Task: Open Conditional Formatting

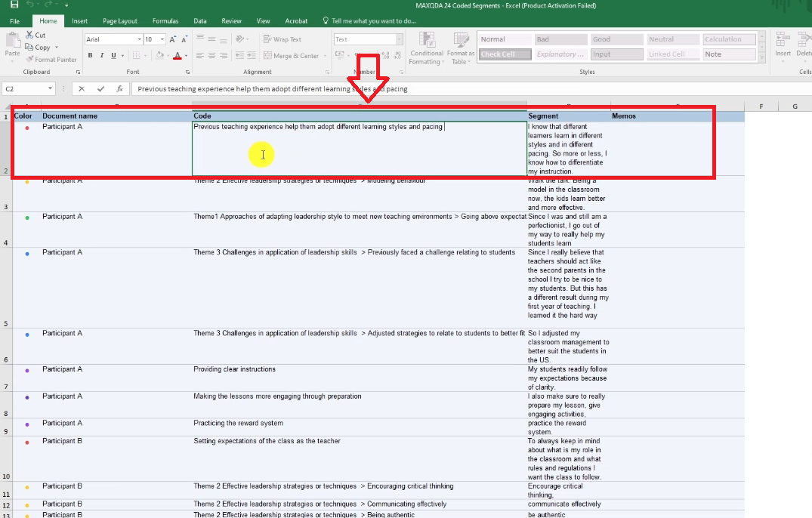Action: (x=427, y=48)
